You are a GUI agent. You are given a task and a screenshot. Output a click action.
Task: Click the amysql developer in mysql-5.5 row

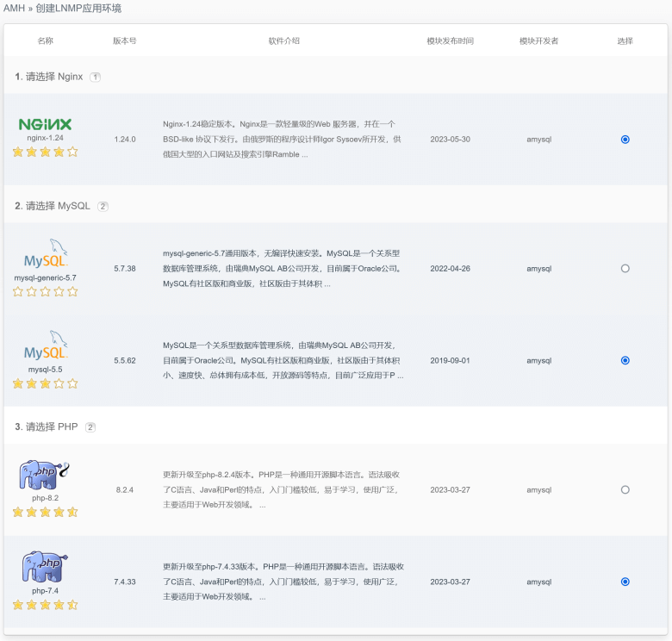[538, 360]
